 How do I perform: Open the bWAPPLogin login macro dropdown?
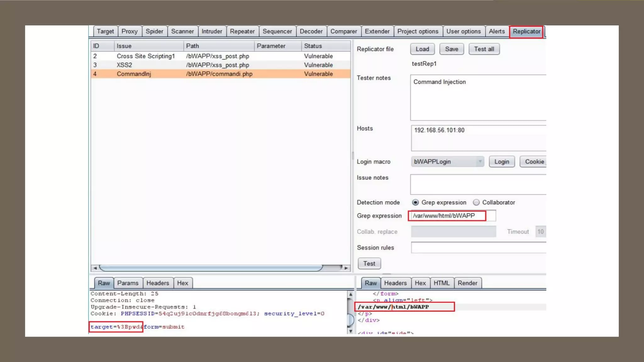pos(447,162)
